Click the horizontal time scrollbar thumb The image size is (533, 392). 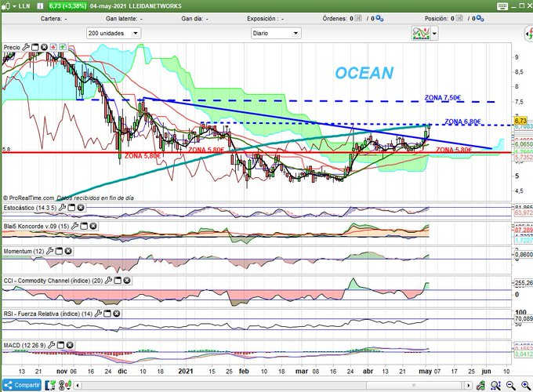point(414,386)
